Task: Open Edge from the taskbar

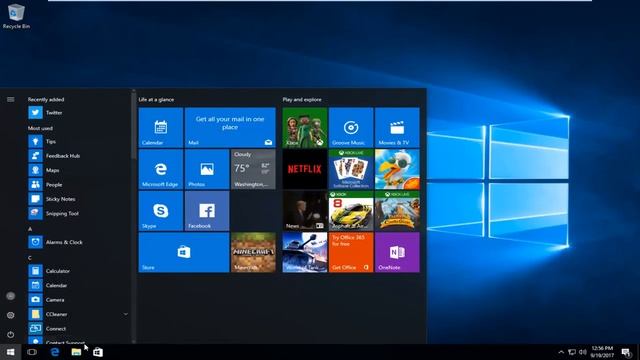Action: [55, 352]
